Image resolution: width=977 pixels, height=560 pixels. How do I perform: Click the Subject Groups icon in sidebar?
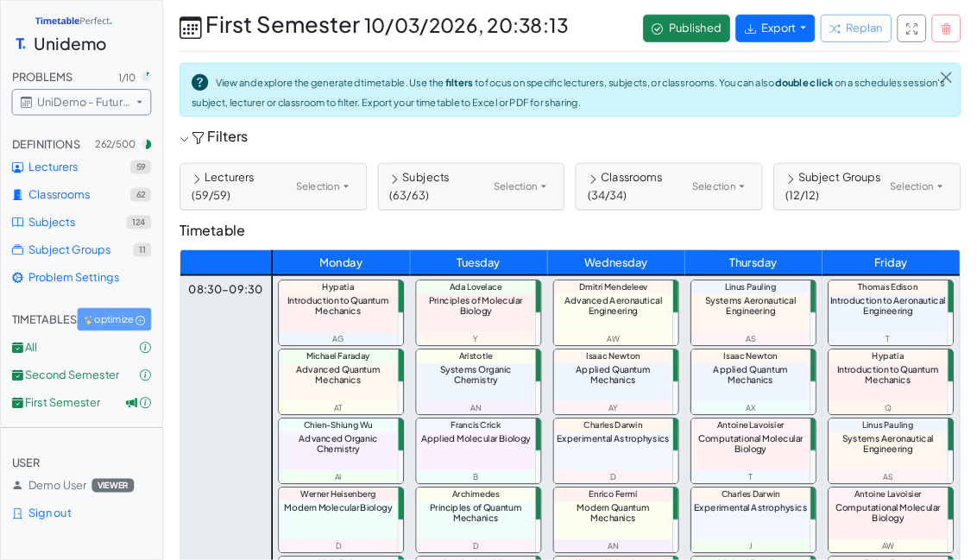click(17, 249)
